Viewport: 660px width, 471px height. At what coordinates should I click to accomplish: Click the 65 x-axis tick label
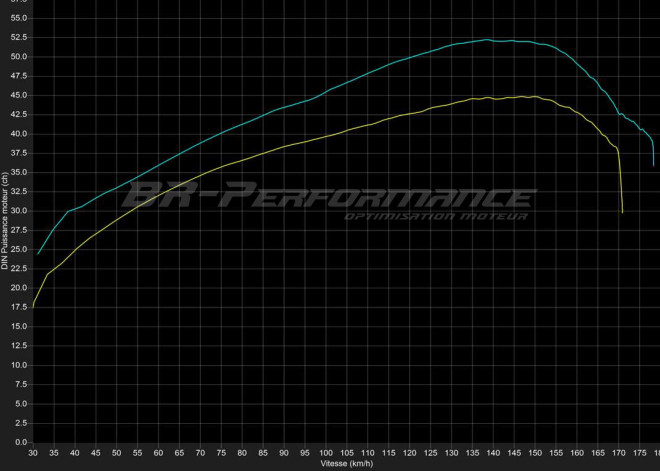click(x=180, y=453)
